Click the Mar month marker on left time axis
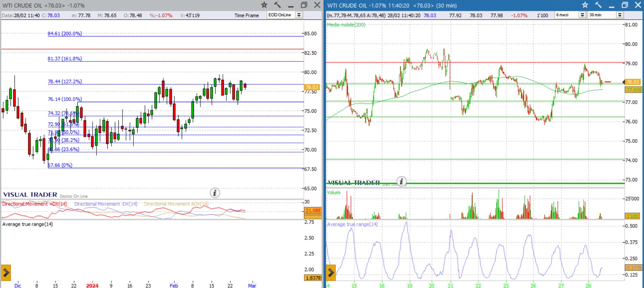Image resolution: width=644 pixels, height=288 pixels. [252, 286]
